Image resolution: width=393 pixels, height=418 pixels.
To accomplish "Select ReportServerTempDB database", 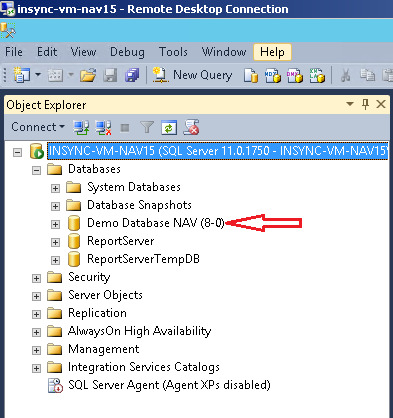I will coord(143,259).
